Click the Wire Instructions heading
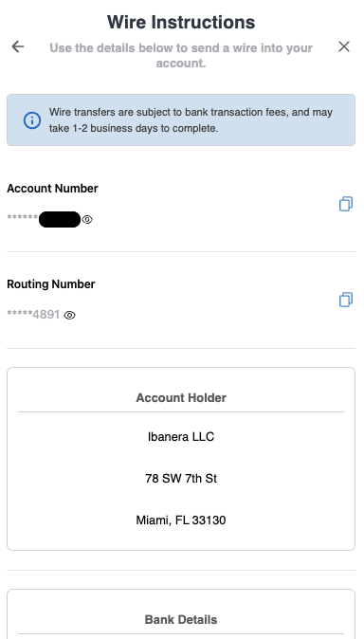The width and height of the screenshot is (364, 639). 181,22
